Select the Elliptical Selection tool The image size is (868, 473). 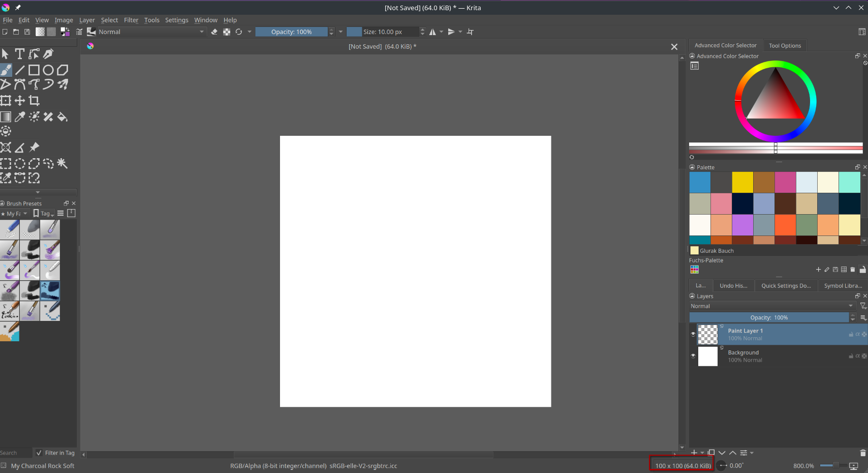20,163
